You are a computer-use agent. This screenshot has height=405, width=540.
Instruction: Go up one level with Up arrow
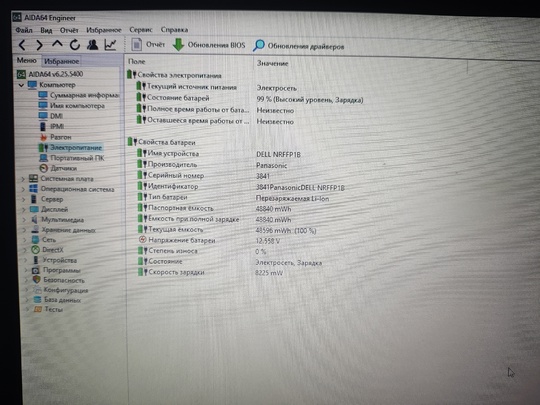(x=57, y=44)
